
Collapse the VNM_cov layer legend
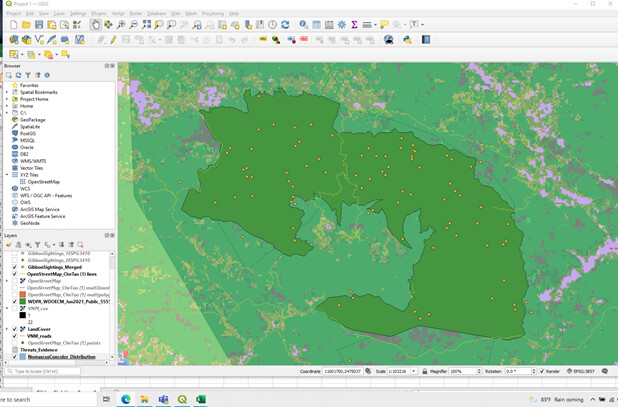coord(7,309)
